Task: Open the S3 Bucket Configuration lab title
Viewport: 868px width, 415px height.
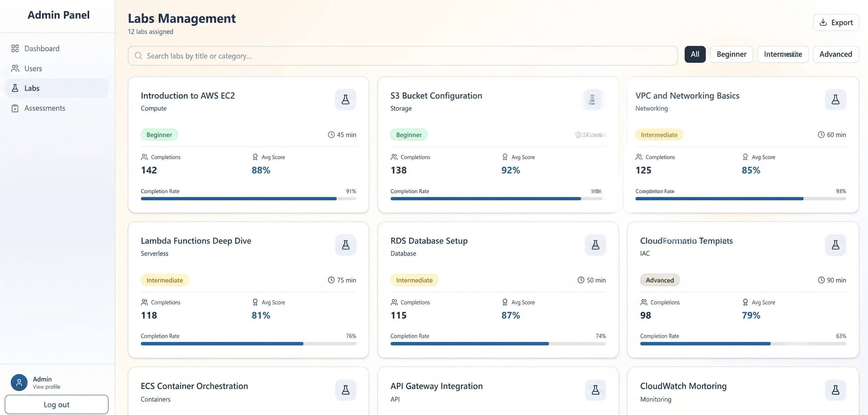Action: pyautogui.click(x=436, y=95)
